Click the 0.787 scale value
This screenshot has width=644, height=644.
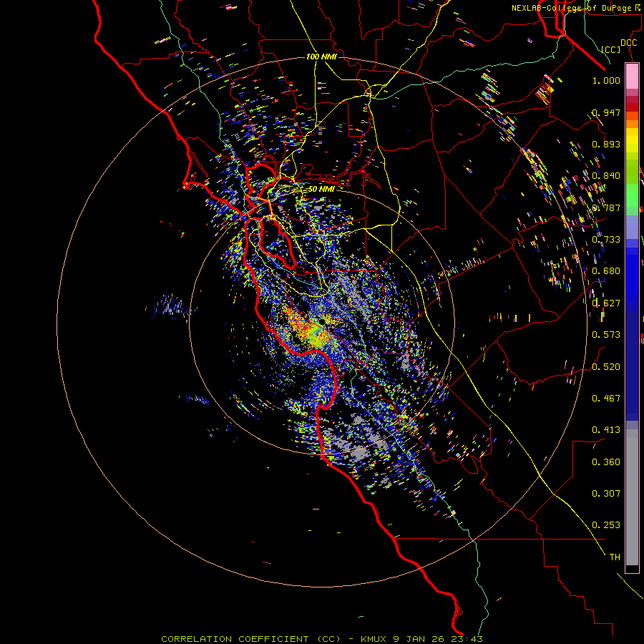click(606, 208)
